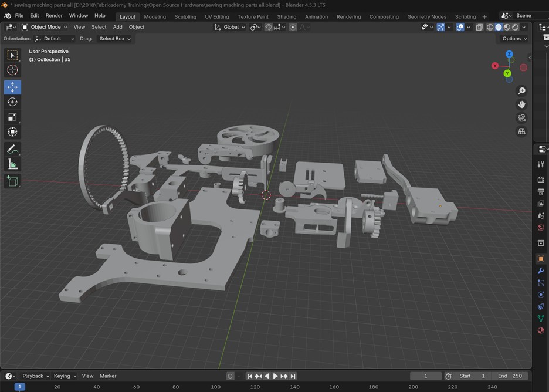Activate the Measure tool
Screen dimensions: 549x392
coord(12,165)
